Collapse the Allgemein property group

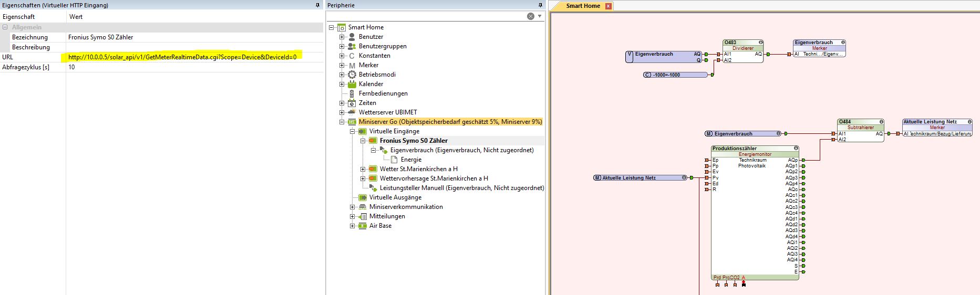5,27
